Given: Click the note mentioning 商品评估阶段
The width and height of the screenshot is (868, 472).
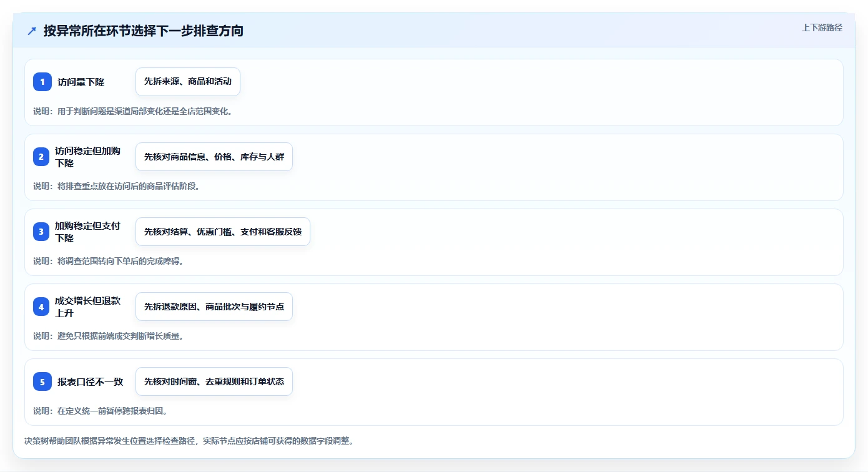Looking at the screenshot, I should tap(116, 186).
